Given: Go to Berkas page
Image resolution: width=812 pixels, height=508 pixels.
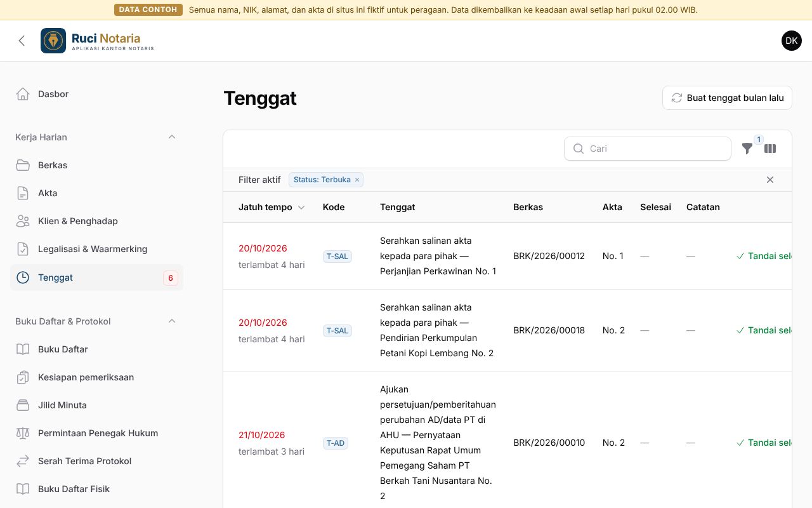Looking at the screenshot, I should point(97,165).
